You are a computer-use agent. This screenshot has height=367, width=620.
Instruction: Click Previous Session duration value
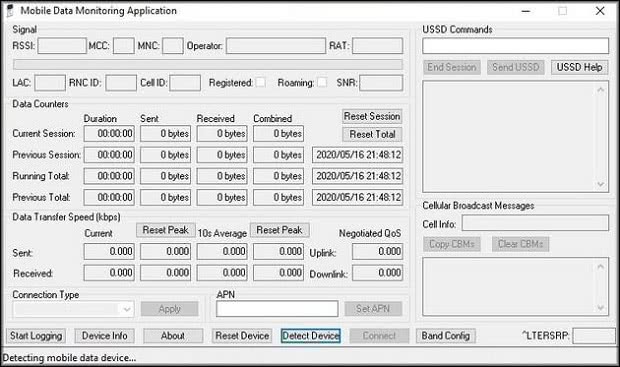(x=109, y=155)
